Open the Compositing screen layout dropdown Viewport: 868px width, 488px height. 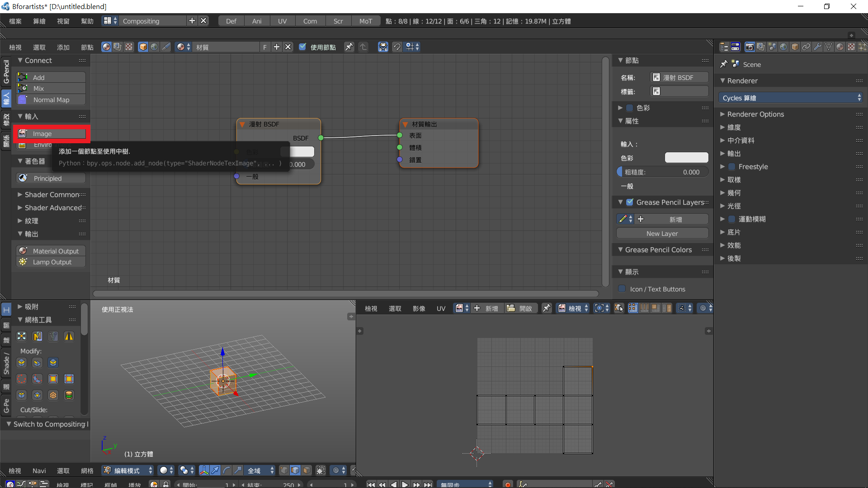110,21
